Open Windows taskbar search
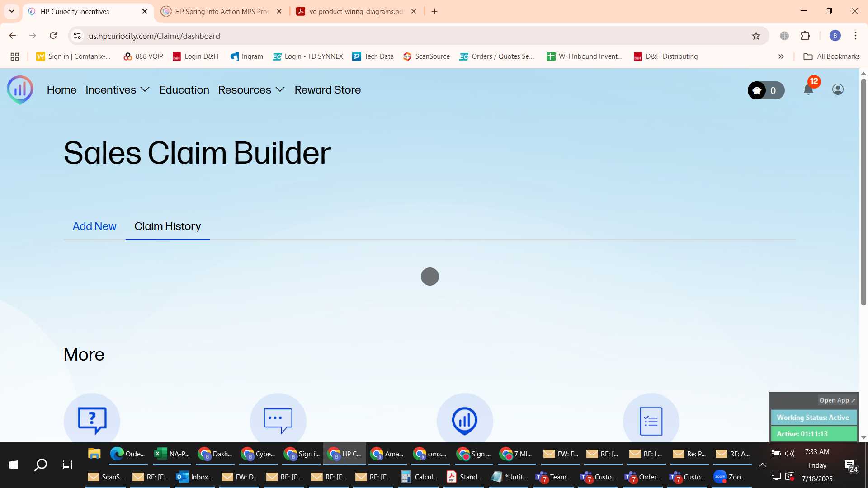The width and height of the screenshot is (868, 488). [x=41, y=465]
